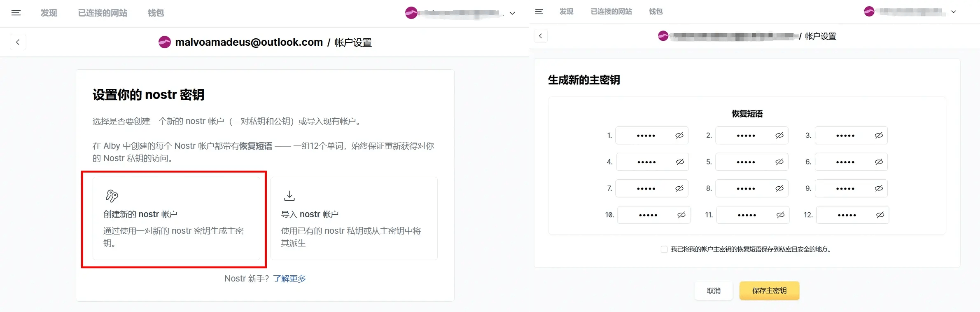Open hamburger menu in left window
Viewport: 980px width, 312px height.
(x=16, y=13)
